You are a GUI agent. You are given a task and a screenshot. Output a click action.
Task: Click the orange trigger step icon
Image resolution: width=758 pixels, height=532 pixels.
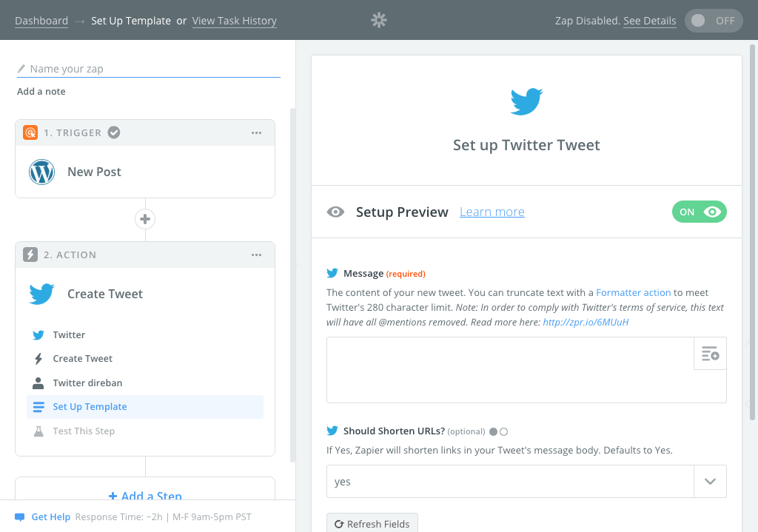point(30,132)
